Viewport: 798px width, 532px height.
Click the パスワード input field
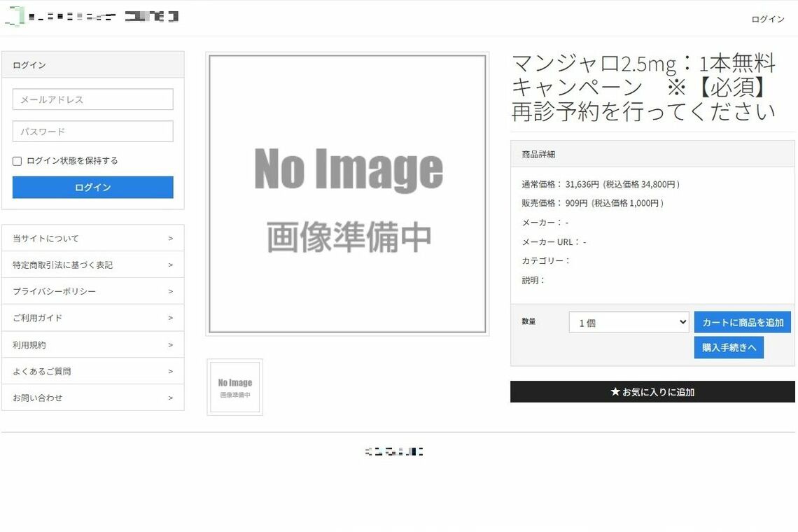92,131
